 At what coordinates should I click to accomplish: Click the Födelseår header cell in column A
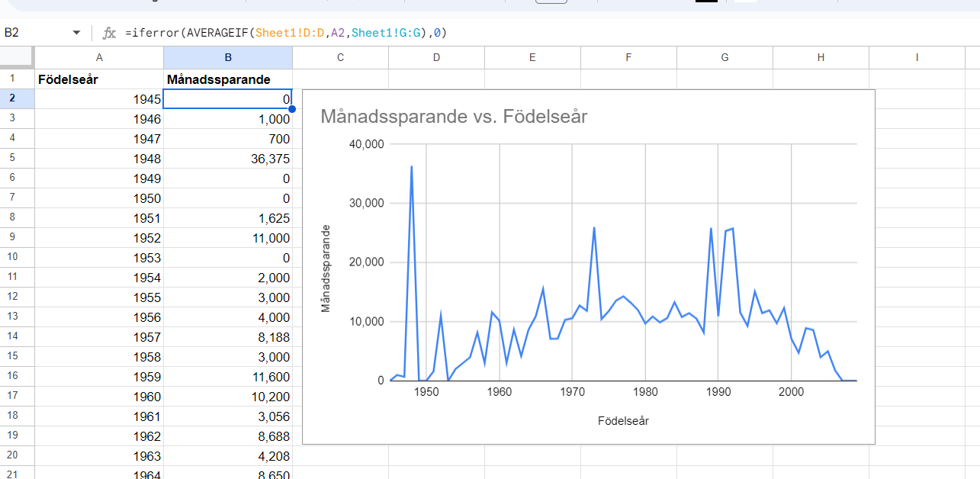(99, 79)
